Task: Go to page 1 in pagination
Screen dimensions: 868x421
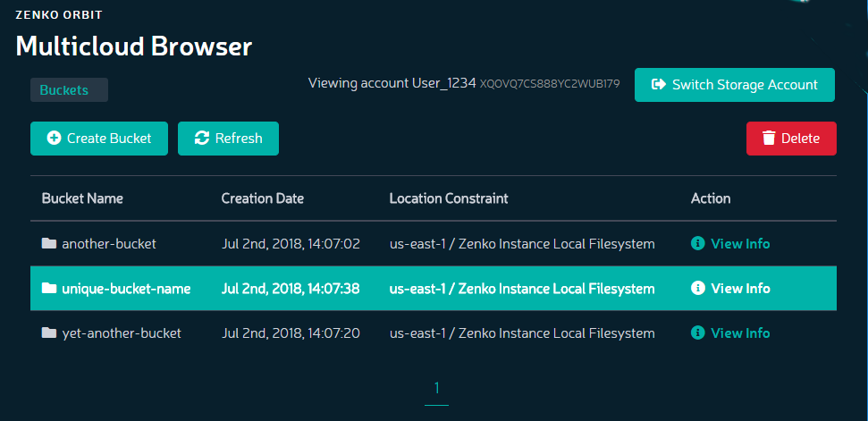Action: 437,389
